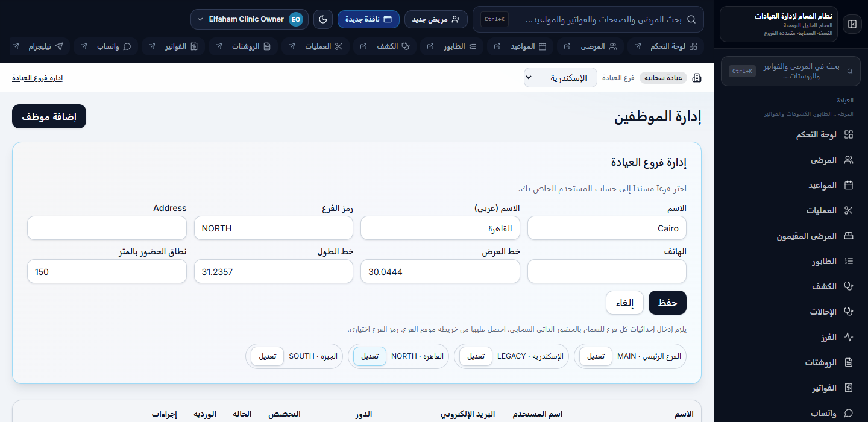Image resolution: width=868 pixels, height=422 pixels.
Task: Open العمليات in new window icon
Action: 292,46
